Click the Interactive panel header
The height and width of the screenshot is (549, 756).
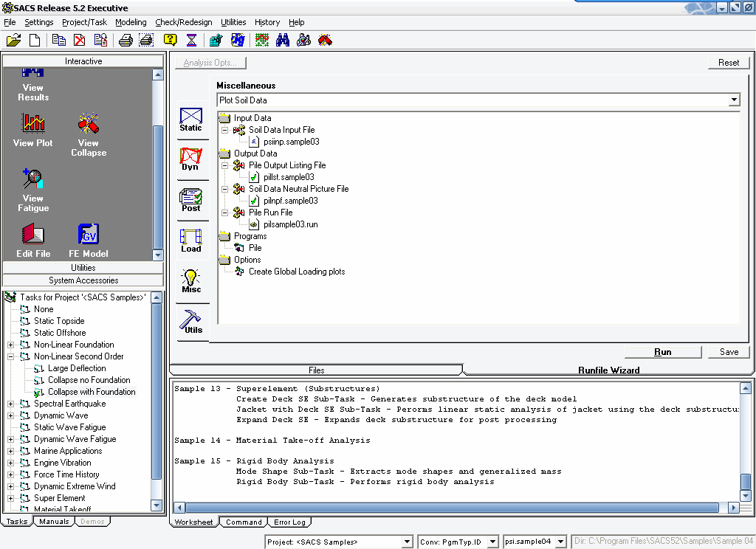coord(83,61)
